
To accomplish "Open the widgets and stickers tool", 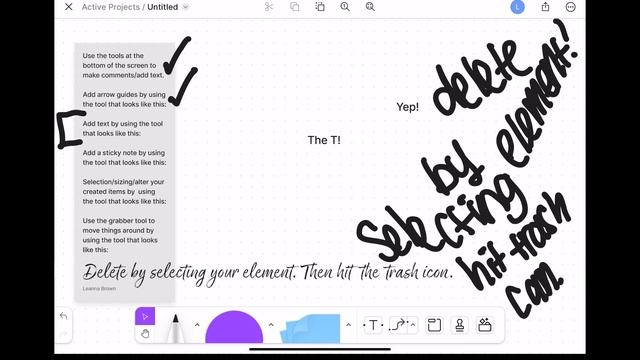I will point(485,325).
